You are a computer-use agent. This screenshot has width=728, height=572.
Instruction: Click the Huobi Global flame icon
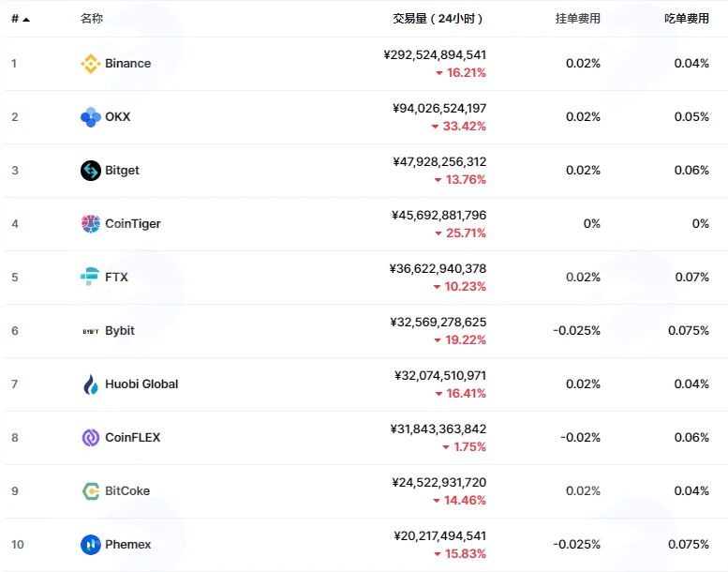(x=91, y=384)
